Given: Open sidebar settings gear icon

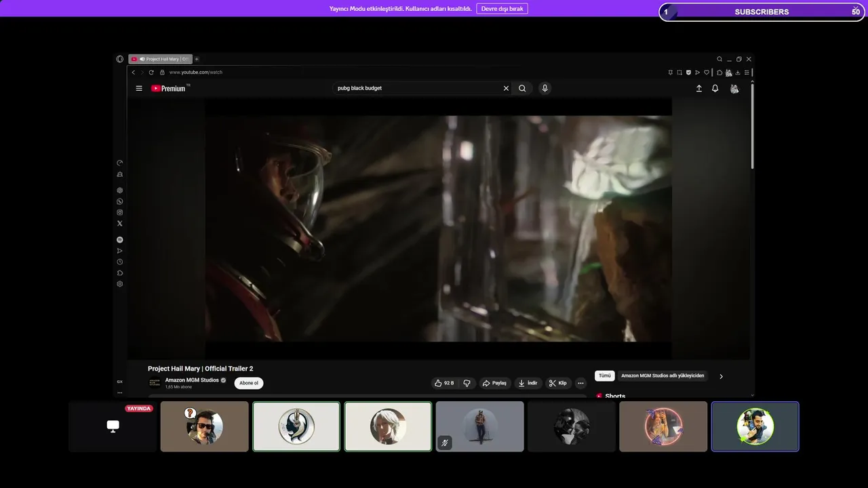Looking at the screenshot, I should pos(120,284).
